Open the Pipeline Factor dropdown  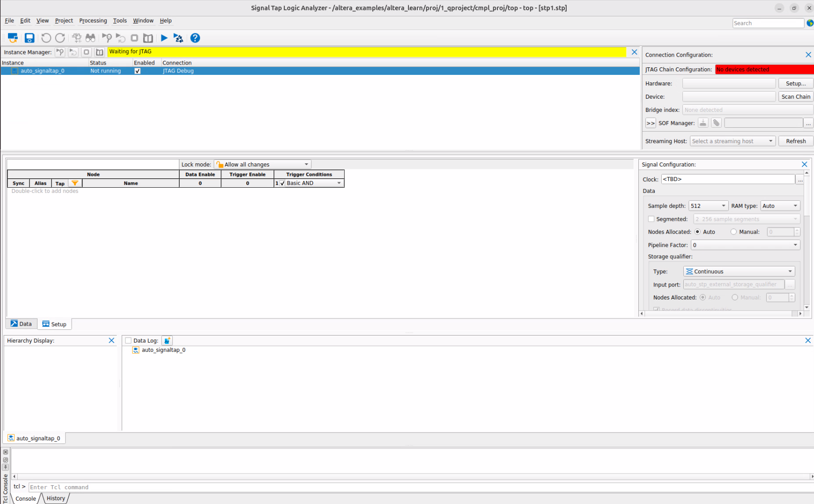[x=746, y=245]
